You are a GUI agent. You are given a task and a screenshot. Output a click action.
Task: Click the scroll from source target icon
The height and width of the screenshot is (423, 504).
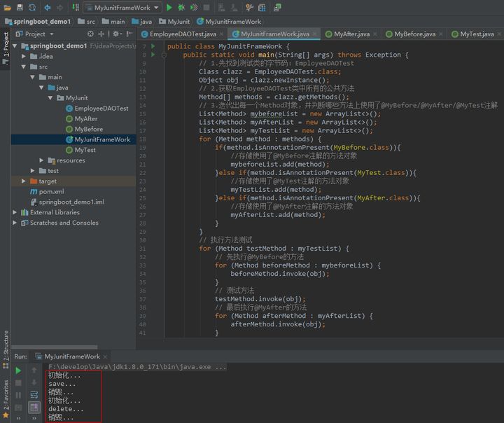90,34
